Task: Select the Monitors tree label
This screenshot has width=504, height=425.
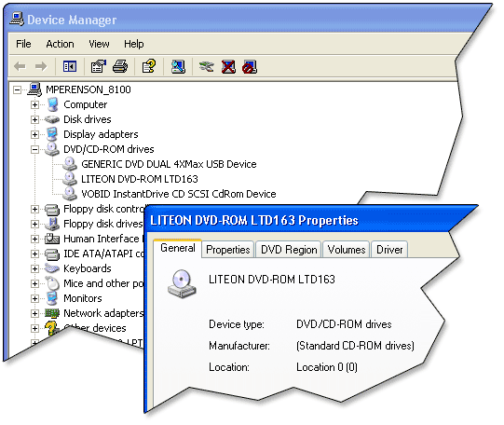Action: 83,298
